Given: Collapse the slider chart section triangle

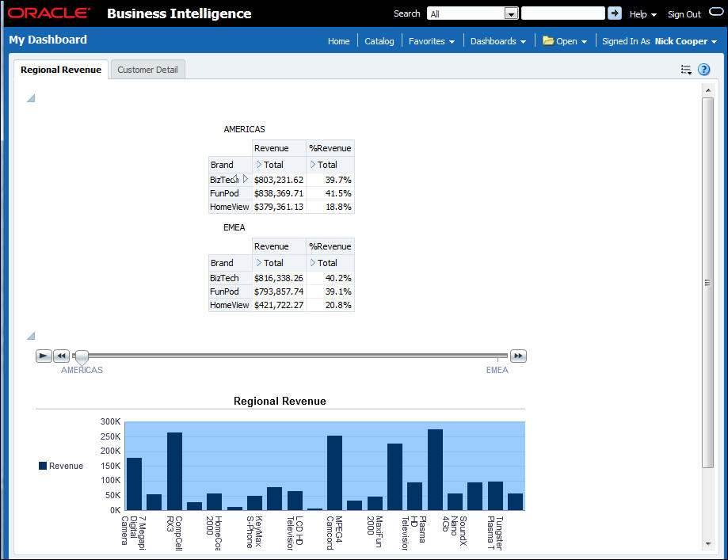Looking at the screenshot, I should pyautogui.click(x=31, y=336).
